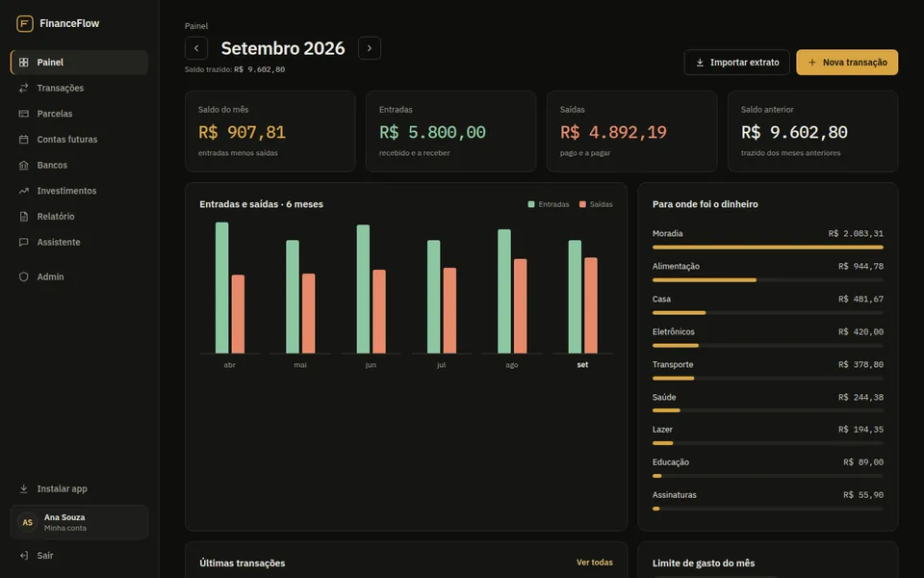This screenshot has height=578, width=924.
Task: Click the Últimas transações heading
Action: click(x=243, y=564)
